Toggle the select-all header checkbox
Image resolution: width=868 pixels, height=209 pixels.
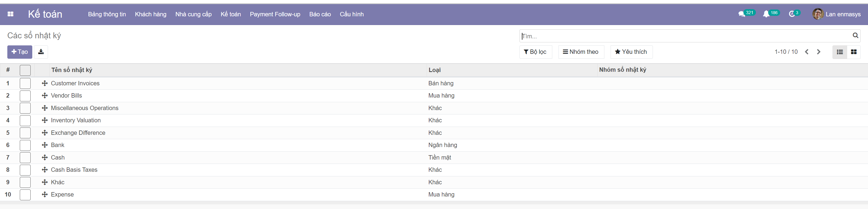click(25, 70)
